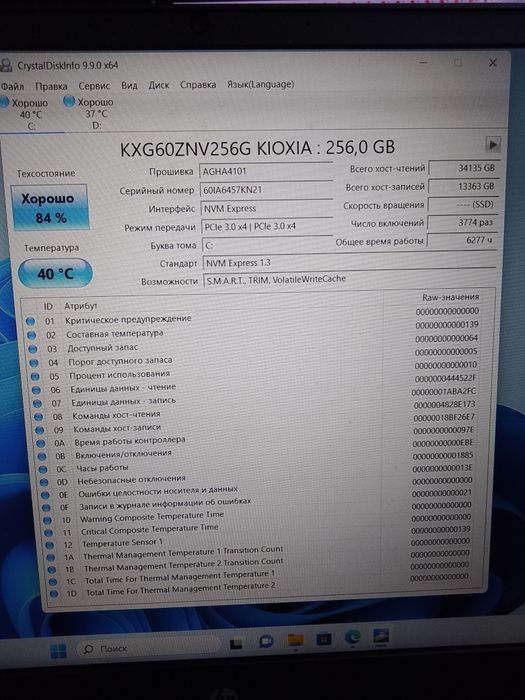Image resolution: width=525 pixels, height=700 pixels.
Task: Click status icon for Часы работы row
Action: (43, 469)
